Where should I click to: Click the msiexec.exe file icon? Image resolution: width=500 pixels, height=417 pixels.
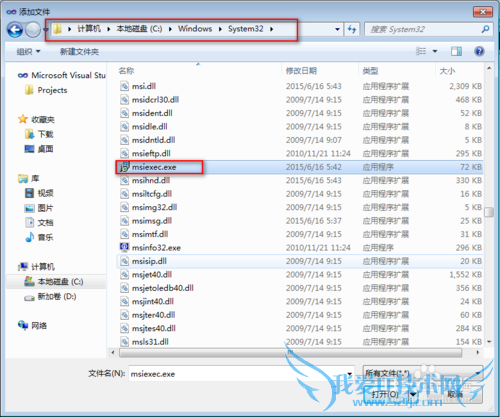point(124,167)
